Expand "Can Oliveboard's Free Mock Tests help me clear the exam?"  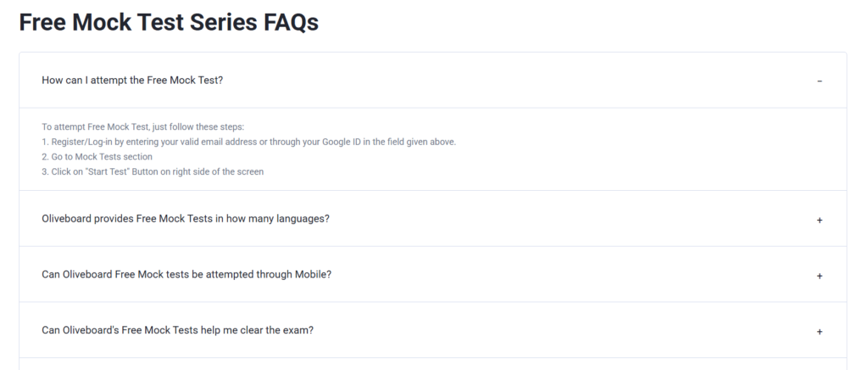177,330
